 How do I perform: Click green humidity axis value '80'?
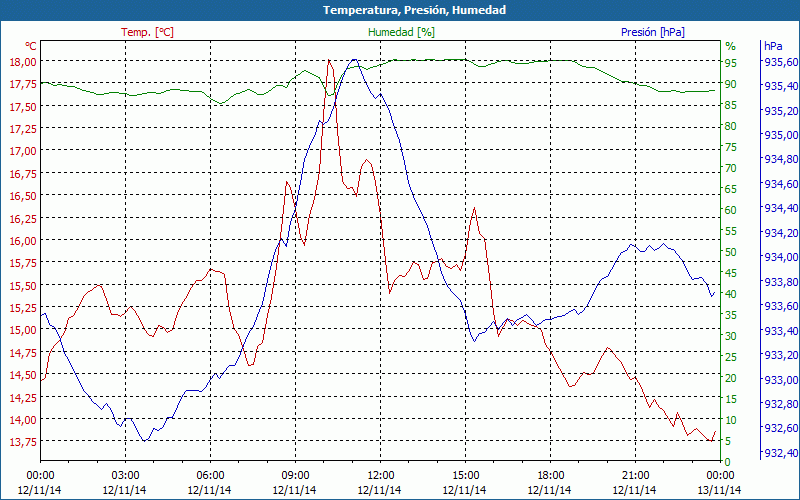tap(731, 126)
